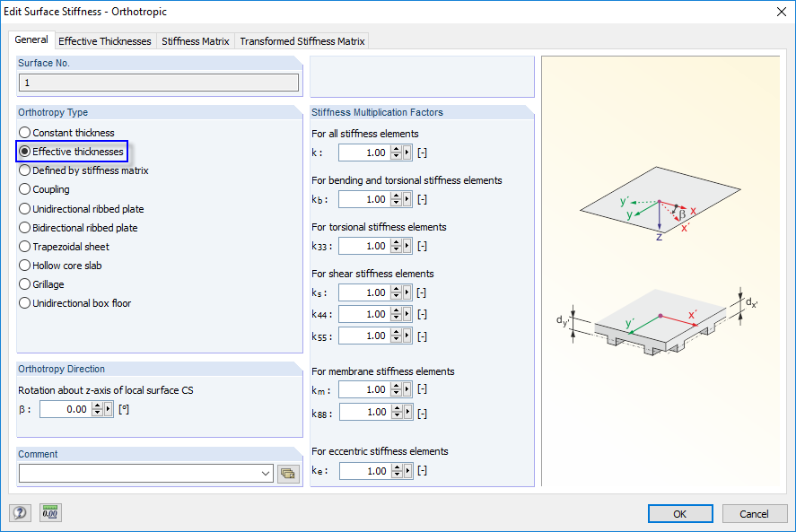This screenshot has width=796, height=532.
Task: Dismiss the dialog with Cancel
Action: (754, 513)
